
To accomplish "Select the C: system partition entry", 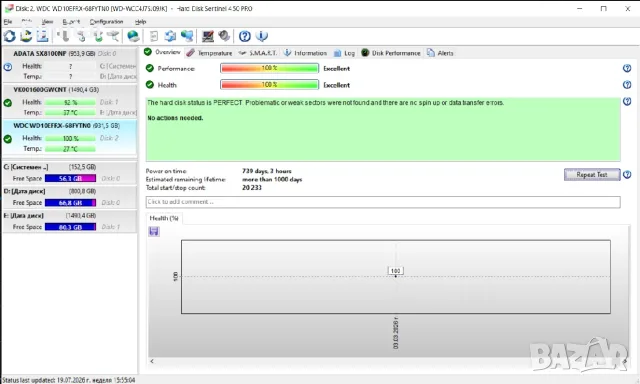I will coord(70,173).
